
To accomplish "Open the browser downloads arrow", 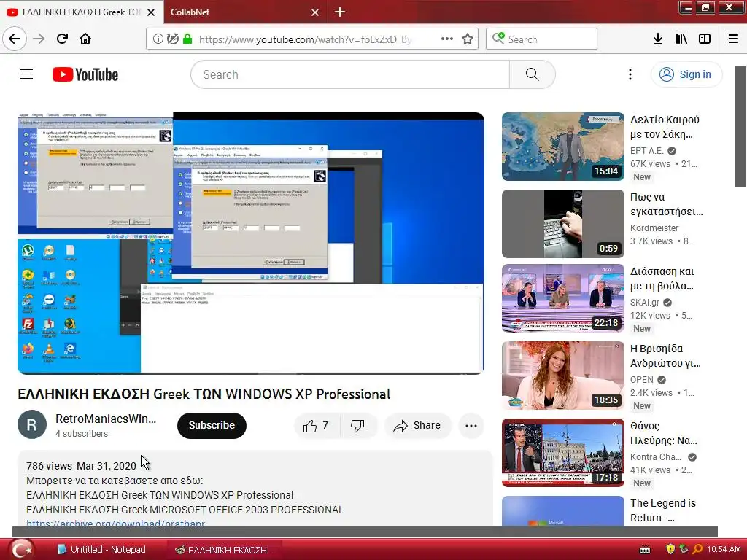I will 658,39.
